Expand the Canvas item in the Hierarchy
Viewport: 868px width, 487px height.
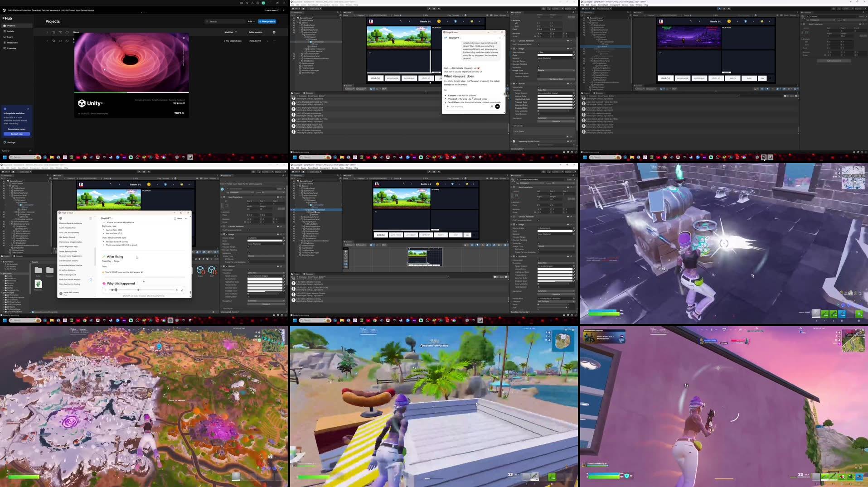[x=298, y=23]
